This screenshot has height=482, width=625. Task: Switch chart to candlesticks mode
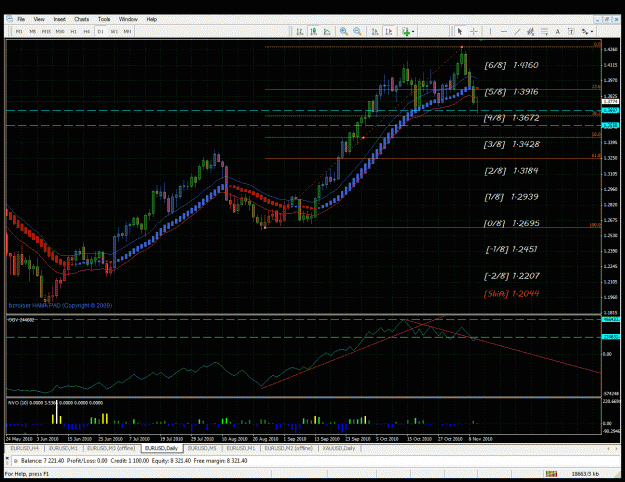click(313, 31)
